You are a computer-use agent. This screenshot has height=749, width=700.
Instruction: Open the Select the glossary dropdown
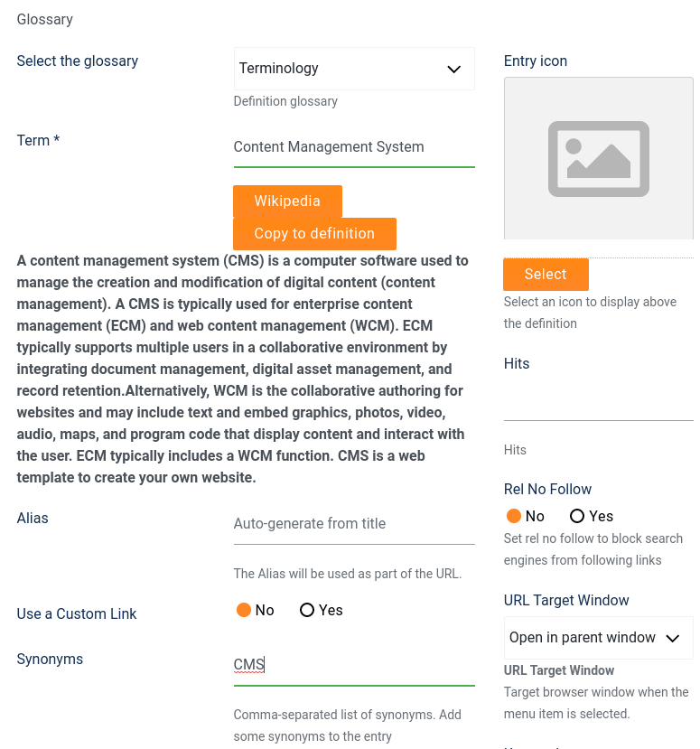pyautogui.click(x=353, y=69)
